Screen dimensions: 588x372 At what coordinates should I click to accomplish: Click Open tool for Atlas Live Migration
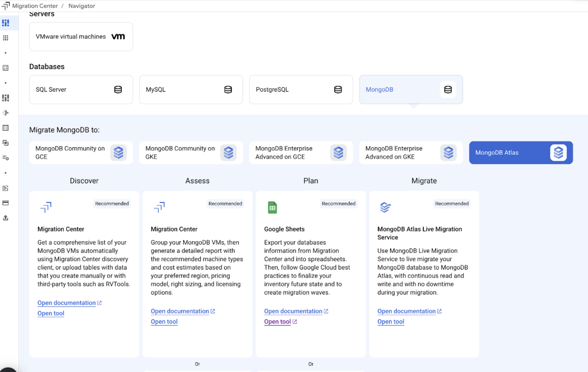tap(391, 322)
